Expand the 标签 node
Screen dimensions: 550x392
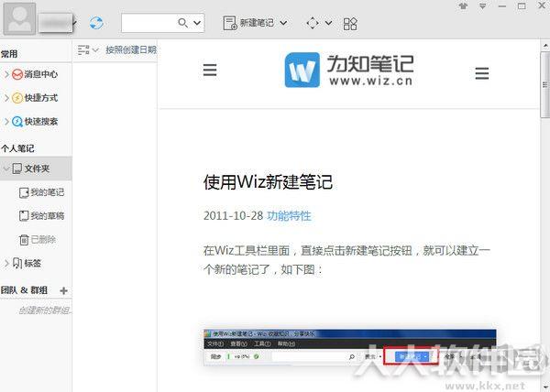pos(6,263)
